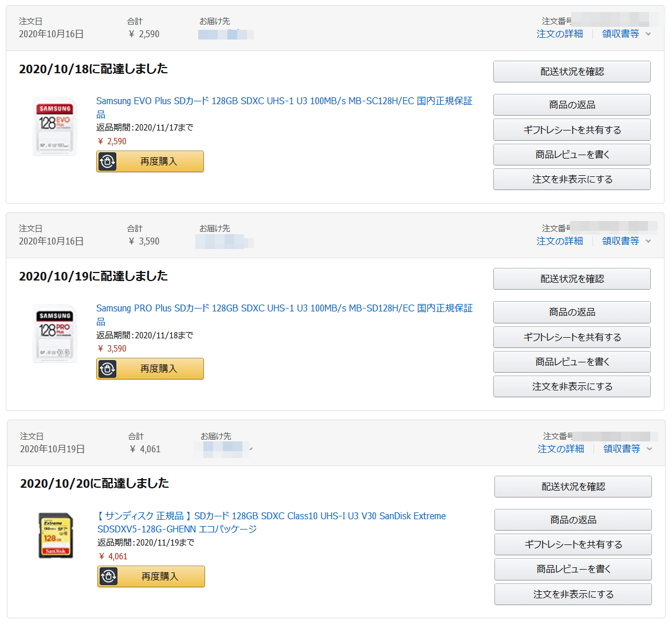
Task: Hide the ¥2,590 order with 注文を非表示にする
Action: [x=572, y=179]
